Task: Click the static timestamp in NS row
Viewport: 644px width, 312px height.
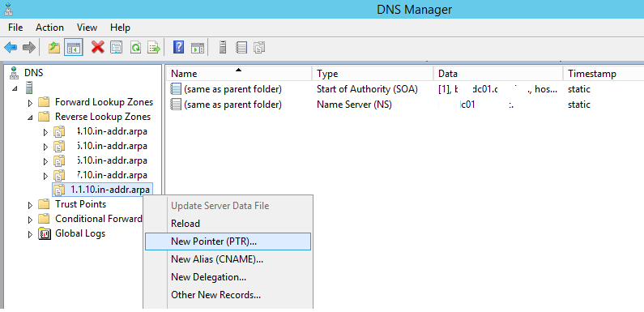Action: click(578, 105)
